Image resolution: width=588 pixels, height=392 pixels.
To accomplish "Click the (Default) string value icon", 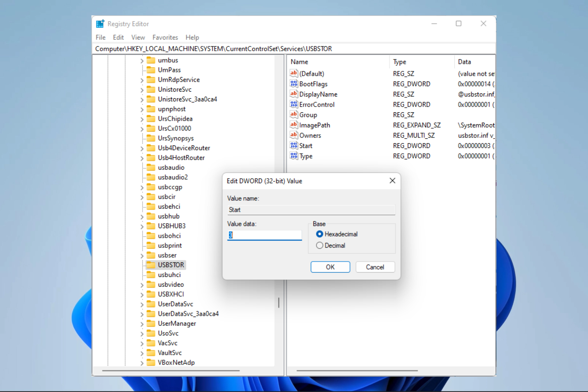I will [x=294, y=73].
